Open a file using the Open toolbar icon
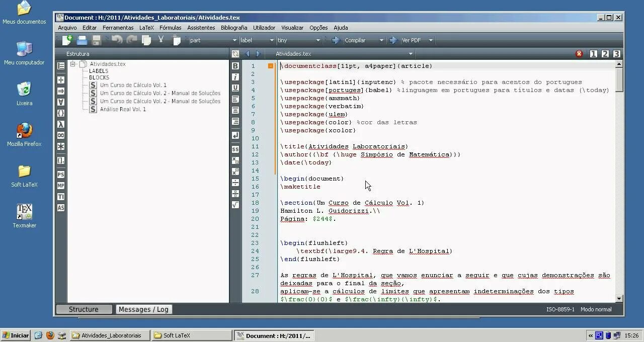The height and width of the screenshot is (342, 644). [x=82, y=40]
